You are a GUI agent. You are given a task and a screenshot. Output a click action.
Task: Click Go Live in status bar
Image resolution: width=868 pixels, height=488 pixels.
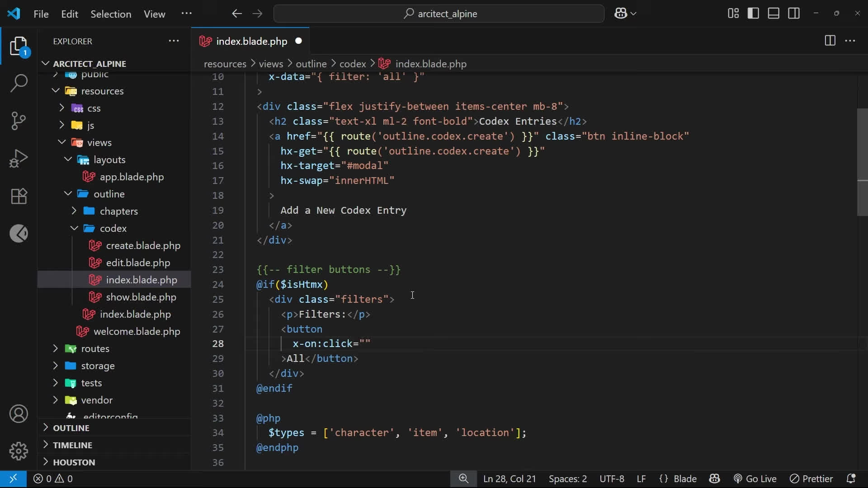point(755,479)
